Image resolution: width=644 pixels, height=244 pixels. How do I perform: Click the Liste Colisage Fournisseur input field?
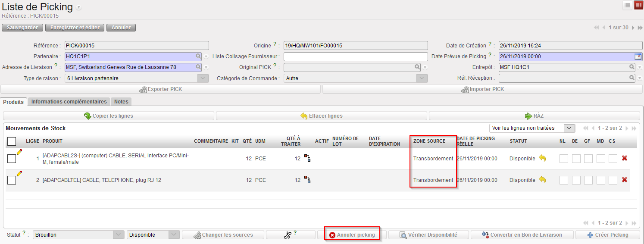pyautogui.click(x=355, y=56)
